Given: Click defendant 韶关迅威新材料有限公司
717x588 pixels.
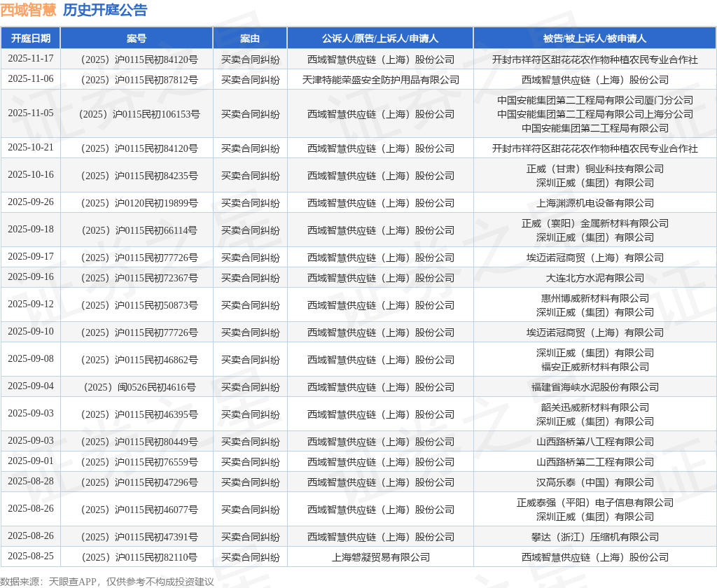Looking at the screenshot, I should coord(595,407).
